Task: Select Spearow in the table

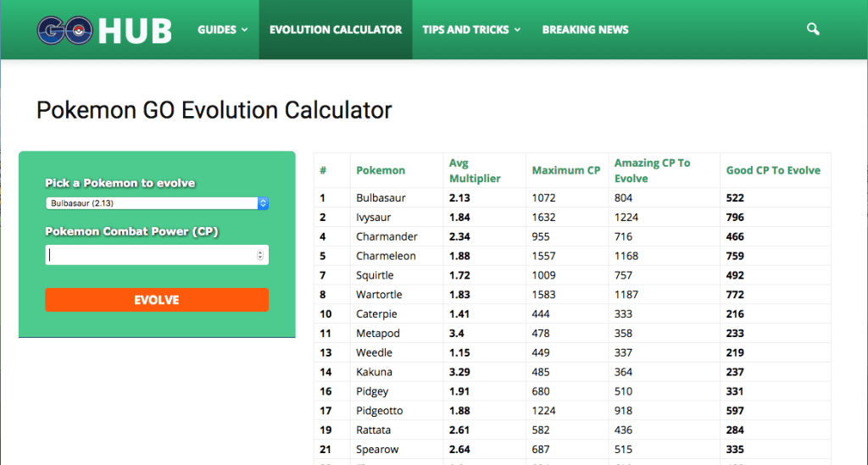Action: tap(377, 450)
